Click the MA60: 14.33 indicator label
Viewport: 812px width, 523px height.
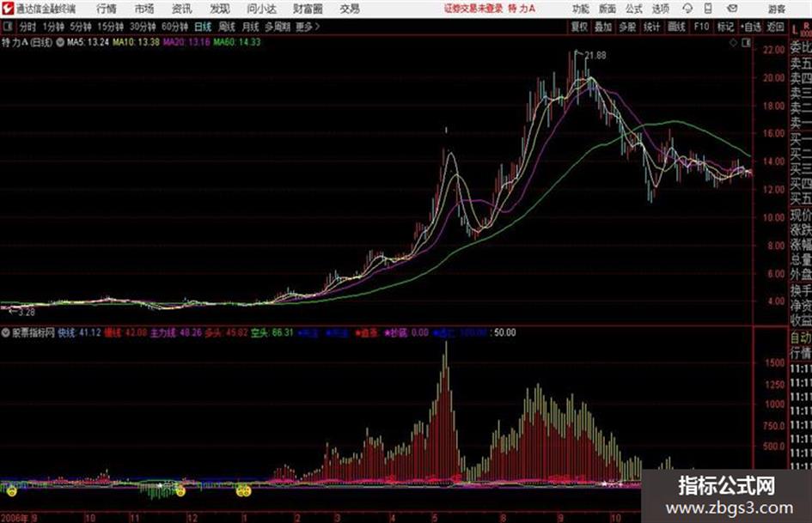pos(237,42)
